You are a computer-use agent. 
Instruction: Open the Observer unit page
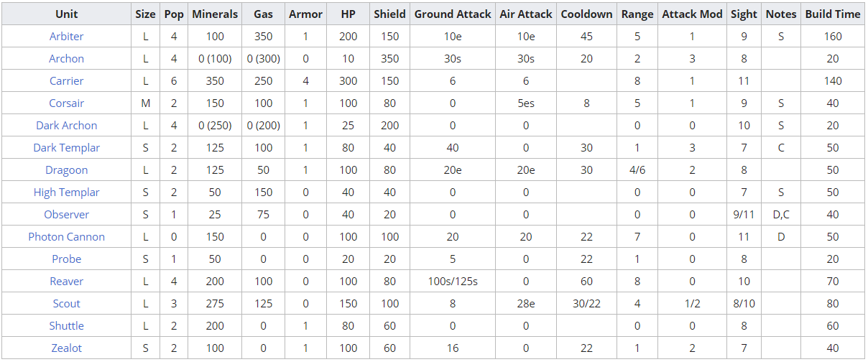pyautogui.click(x=66, y=215)
